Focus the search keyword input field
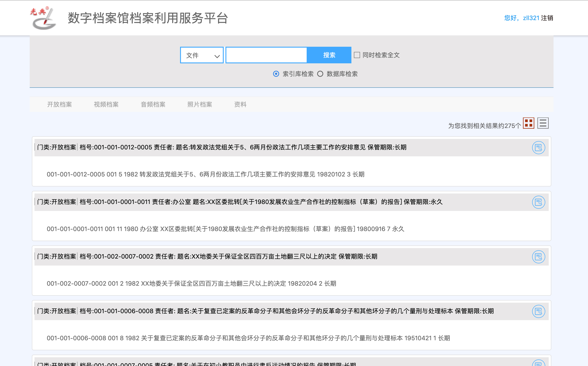 pyautogui.click(x=266, y=55)
